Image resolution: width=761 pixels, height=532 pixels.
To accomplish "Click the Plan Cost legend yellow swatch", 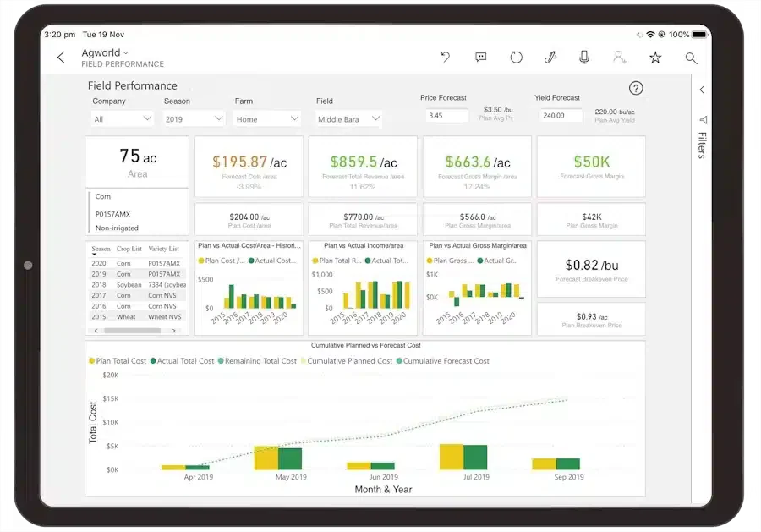I will (x=201, y=261).
